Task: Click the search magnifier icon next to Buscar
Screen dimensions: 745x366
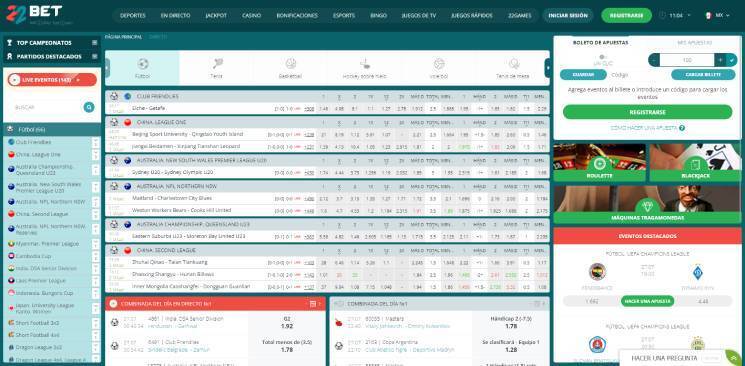Action: (89, 107)
